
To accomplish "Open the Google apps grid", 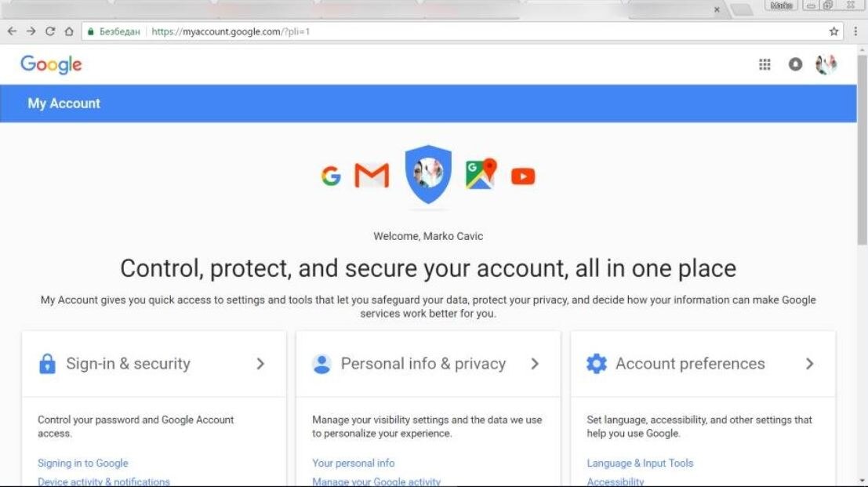I will coord(764,64).
